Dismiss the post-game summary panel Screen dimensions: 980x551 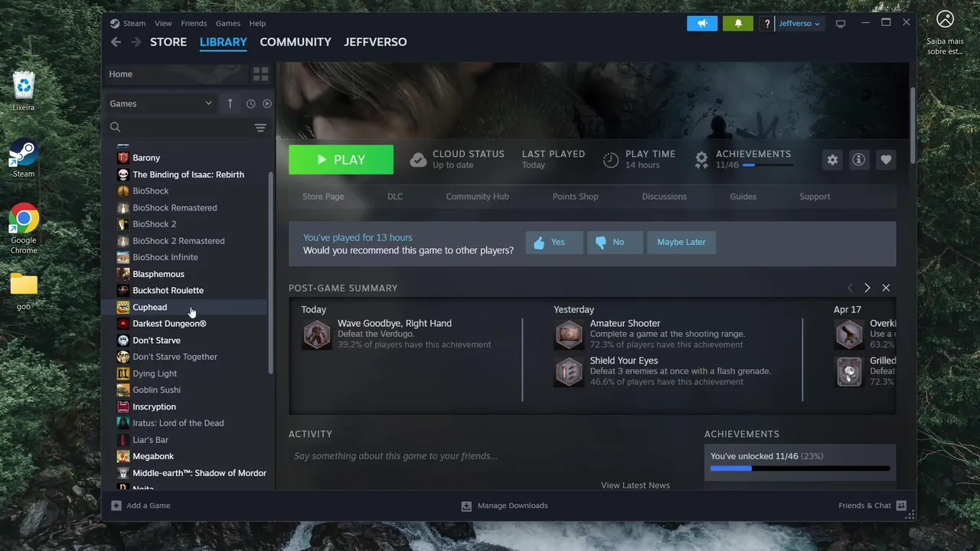point(886,288)
